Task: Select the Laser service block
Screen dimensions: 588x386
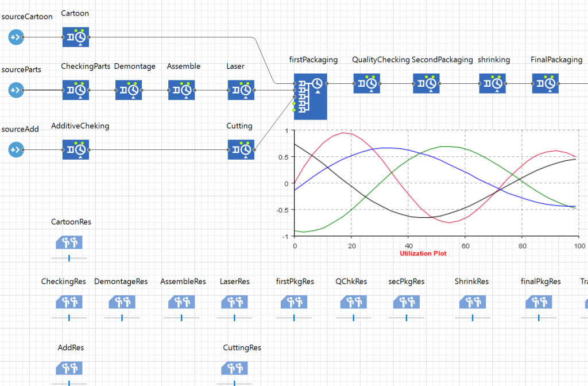Action: (x=241, y=90)
